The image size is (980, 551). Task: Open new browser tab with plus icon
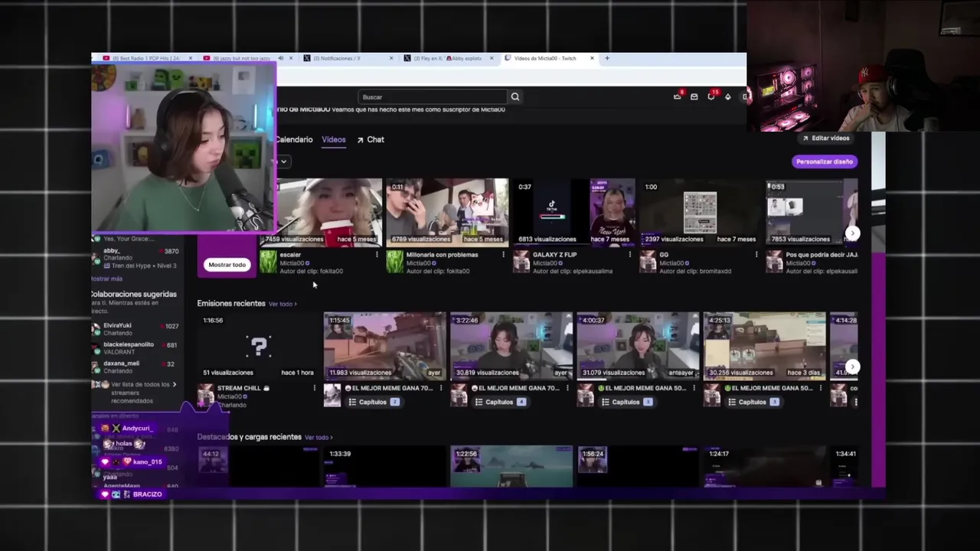pos(607,58)
